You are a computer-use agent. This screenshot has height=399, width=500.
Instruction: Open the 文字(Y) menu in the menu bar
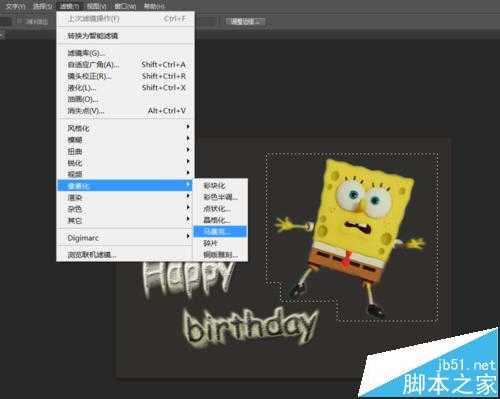click(15, 6)
